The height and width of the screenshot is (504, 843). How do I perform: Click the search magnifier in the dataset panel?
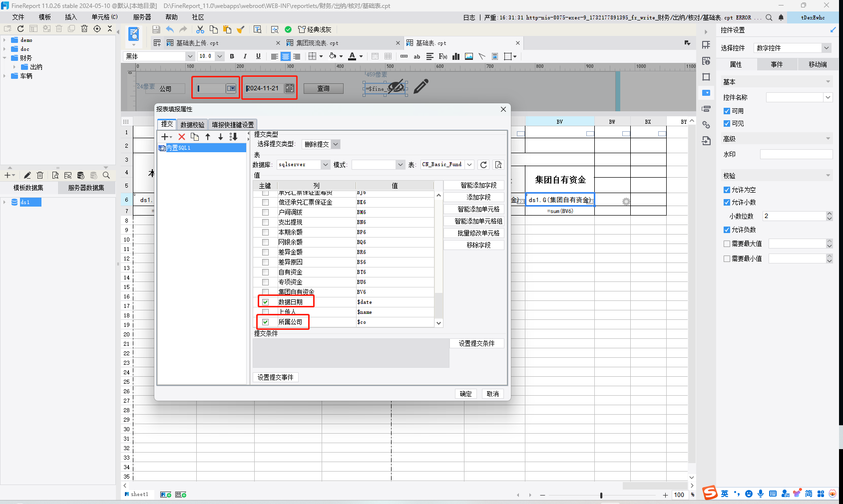pyautogui.click(x=106, y=175)
